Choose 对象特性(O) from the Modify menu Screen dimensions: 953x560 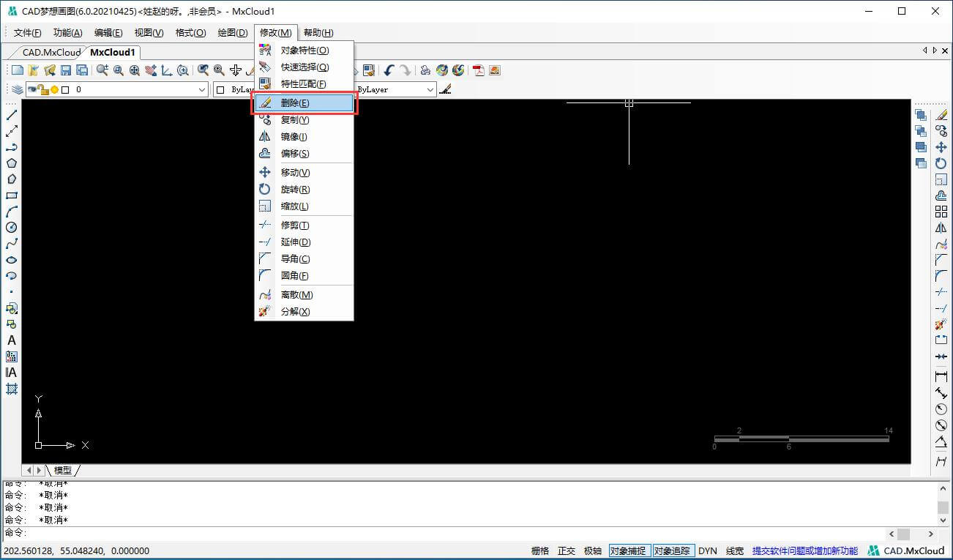coord(304,51)
